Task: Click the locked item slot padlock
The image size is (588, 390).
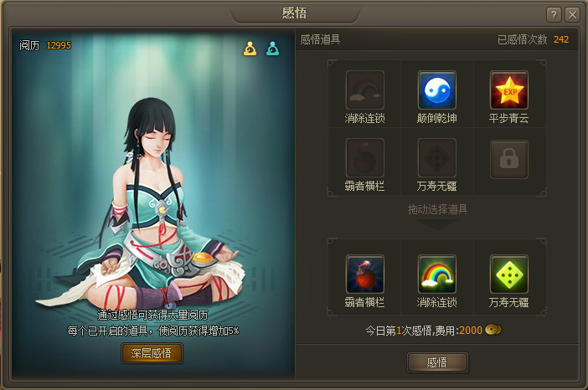Action: (x=509, y=159)
